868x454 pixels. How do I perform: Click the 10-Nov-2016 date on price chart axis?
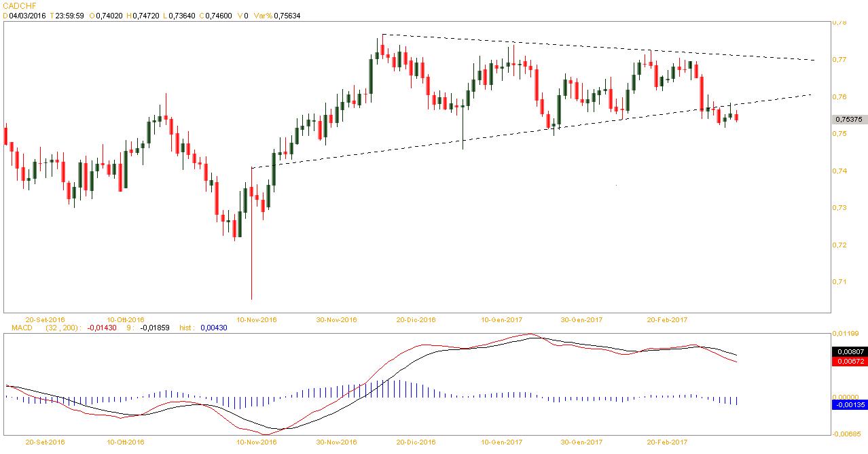point(257,319)
